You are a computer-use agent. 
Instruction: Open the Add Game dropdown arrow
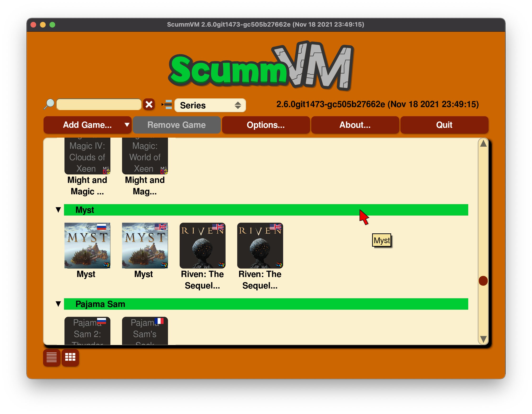click(127, 125)
